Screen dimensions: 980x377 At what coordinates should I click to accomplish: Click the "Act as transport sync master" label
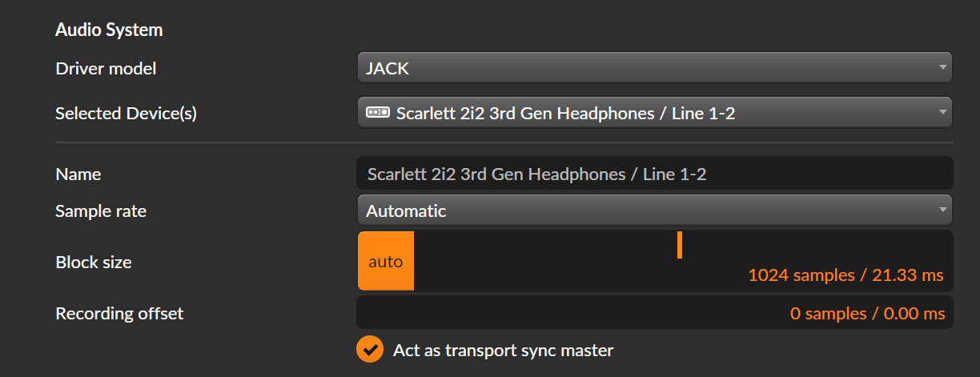(503, 350)
